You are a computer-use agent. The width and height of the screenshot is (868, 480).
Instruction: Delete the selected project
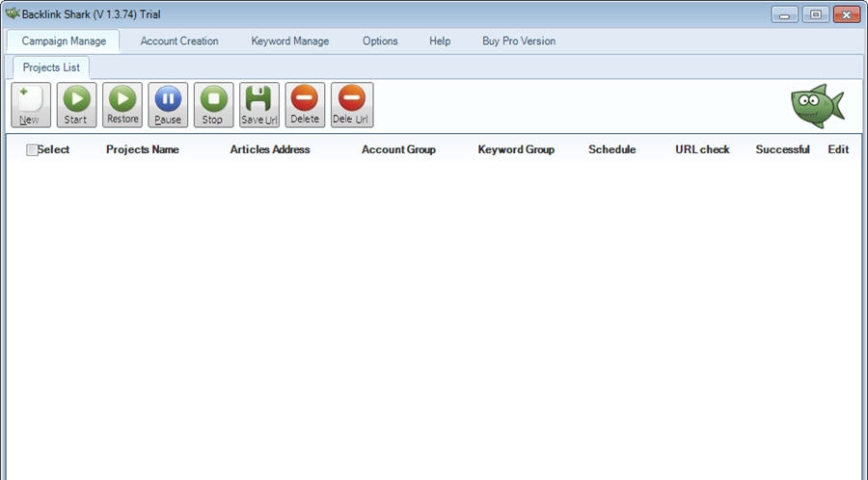305,105
